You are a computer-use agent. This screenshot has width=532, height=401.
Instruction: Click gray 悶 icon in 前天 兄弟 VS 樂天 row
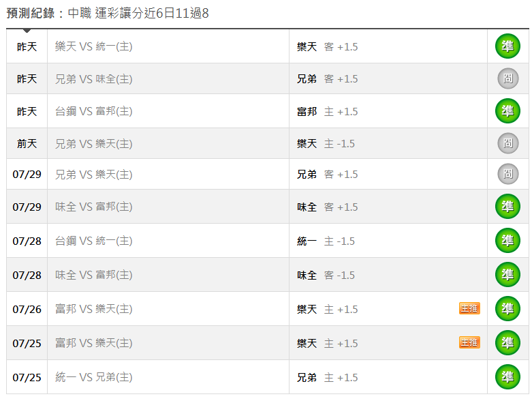(x=508, y=143)
